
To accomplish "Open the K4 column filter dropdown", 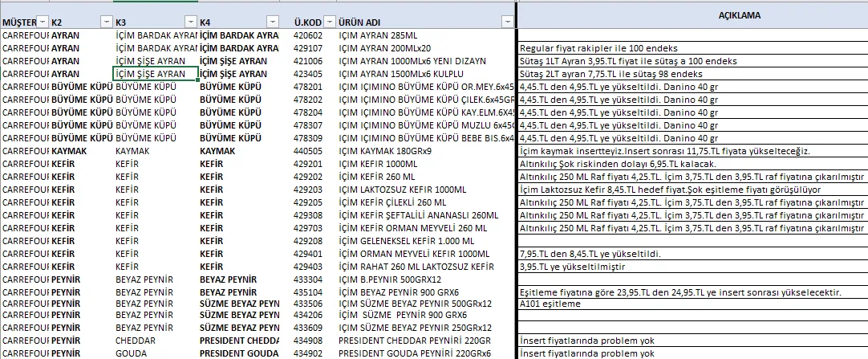I will (273, 22).
